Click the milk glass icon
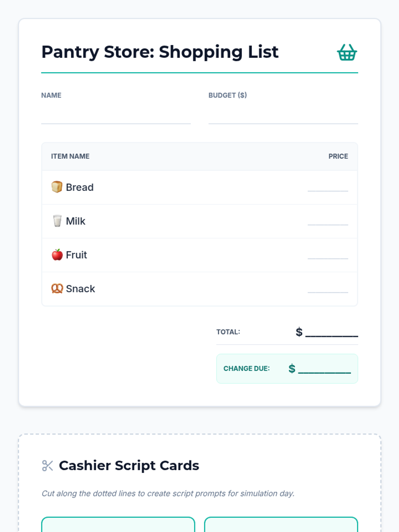The height and width of the screenshot is (532, 399). [x=57, y=221]
